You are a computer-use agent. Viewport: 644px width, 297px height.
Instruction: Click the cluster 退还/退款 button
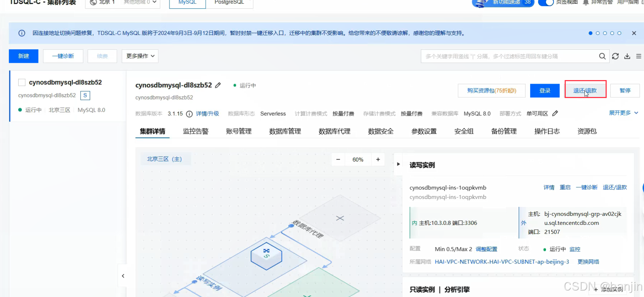pos(585,91)
